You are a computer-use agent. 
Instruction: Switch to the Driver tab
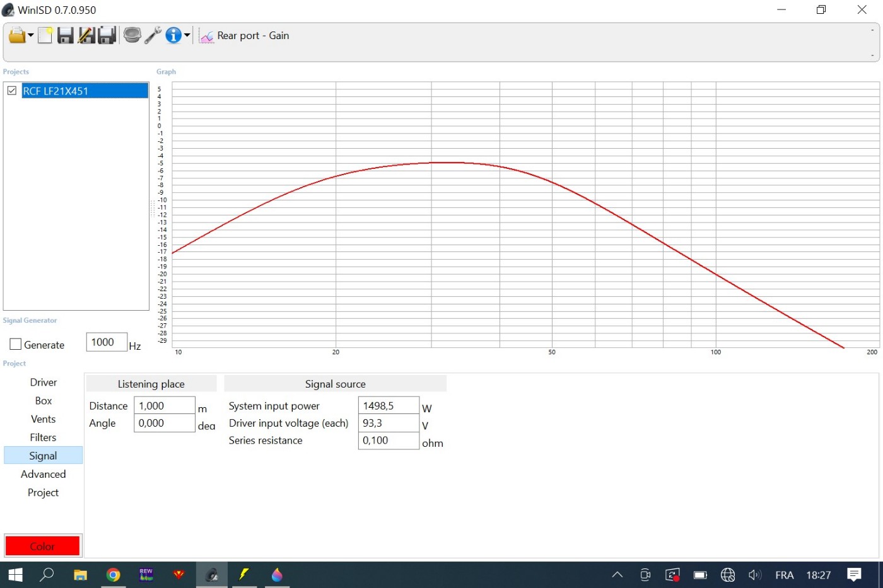(43, 383)
